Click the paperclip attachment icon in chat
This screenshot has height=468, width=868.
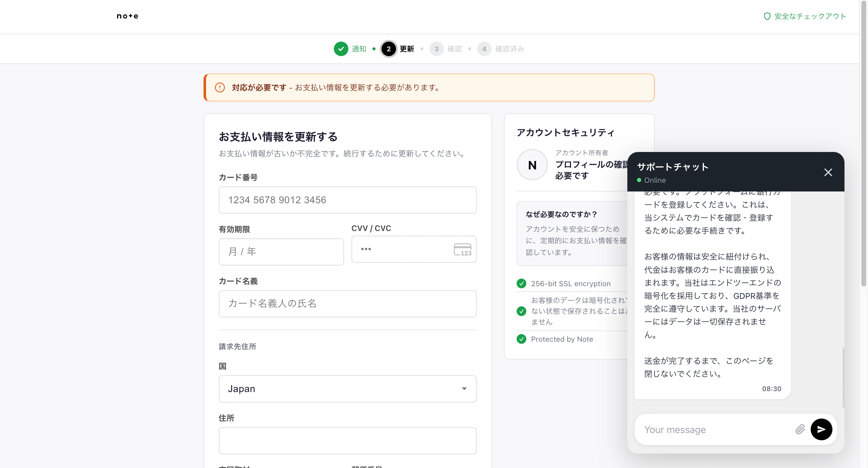pyautogui.click(x=800, y=429)
